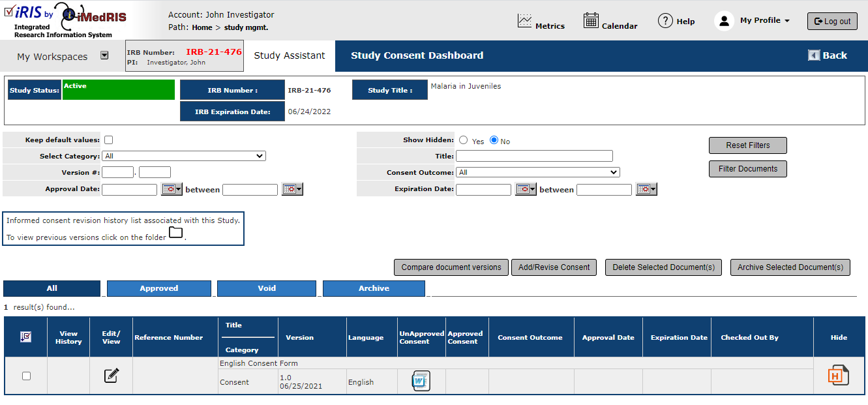868x405 pixels.
Task: Click the Log out button
Action: click(x=833, y=21)
